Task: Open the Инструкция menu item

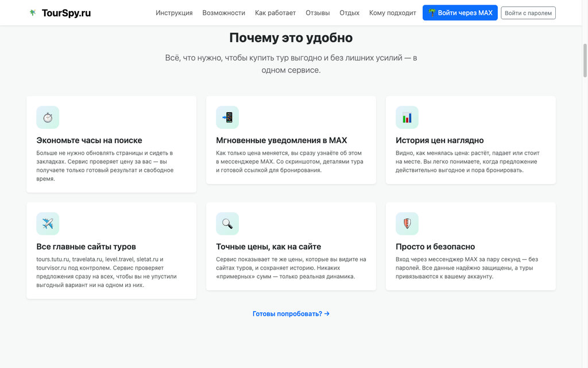Action: [174, 13]
